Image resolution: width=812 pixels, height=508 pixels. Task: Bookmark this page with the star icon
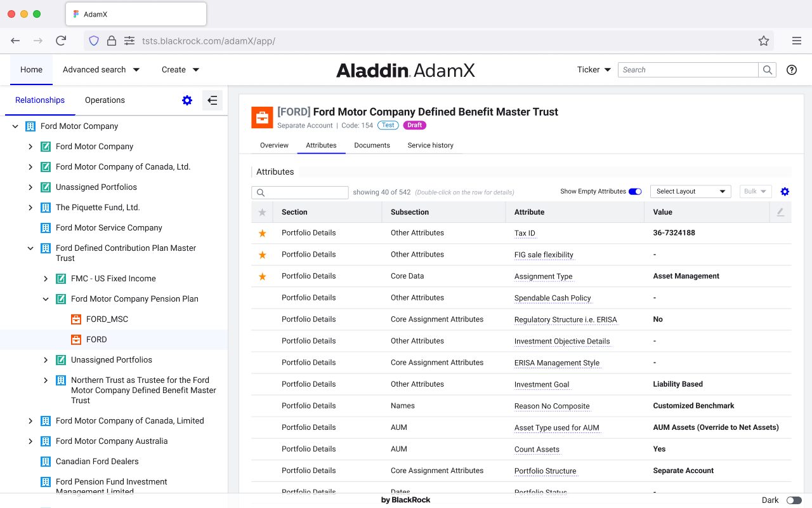point(764,41)
